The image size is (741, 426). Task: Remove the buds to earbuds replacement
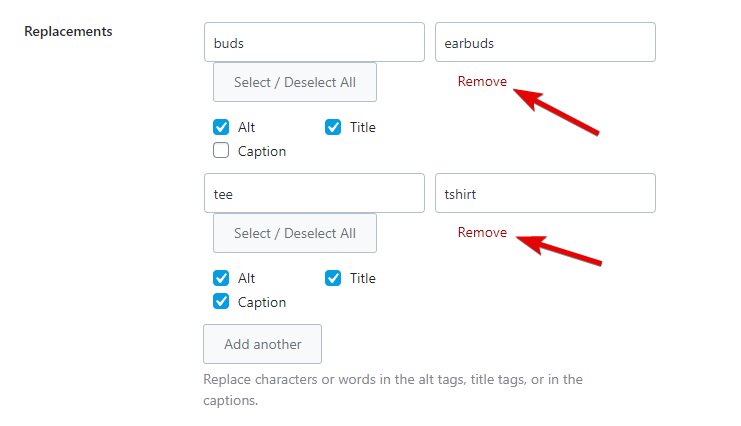pos(482,82)
